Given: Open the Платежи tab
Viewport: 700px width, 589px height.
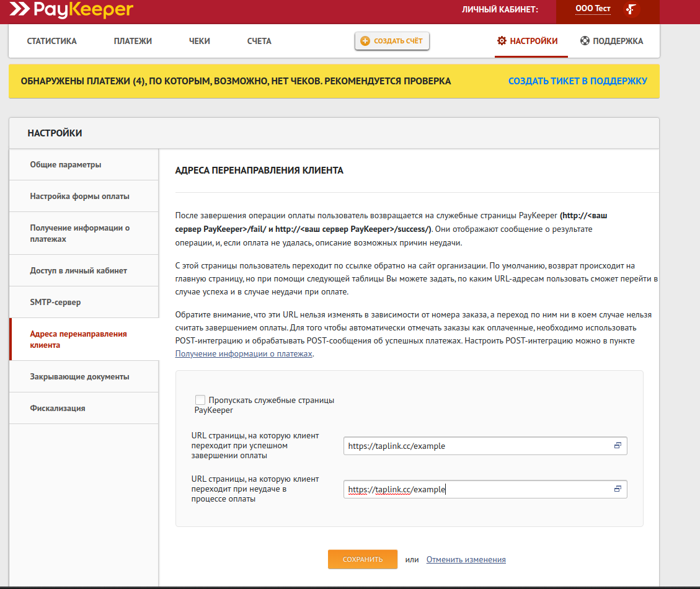Looking at the screenshot, I should (x=133, y=41).
